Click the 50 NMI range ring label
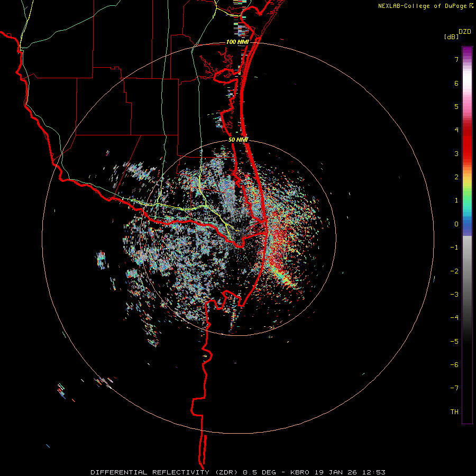476x476 pixels. tap(239, 140)
